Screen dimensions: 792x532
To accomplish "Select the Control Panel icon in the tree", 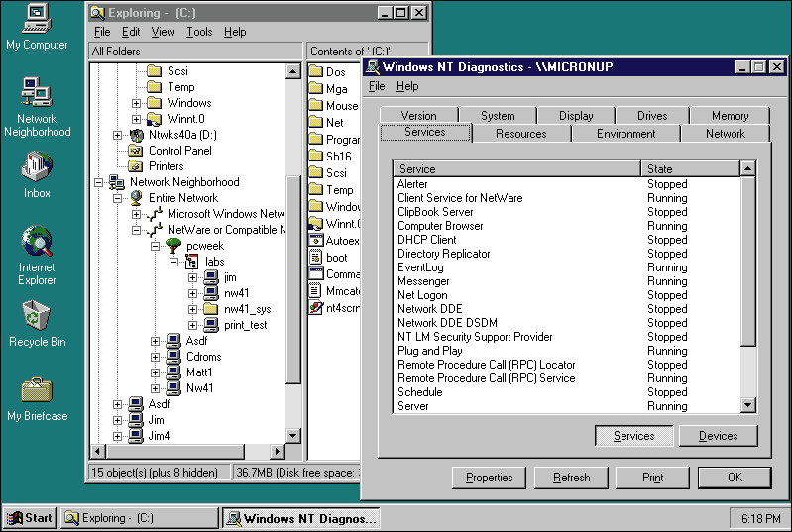I will click(136, 151).
